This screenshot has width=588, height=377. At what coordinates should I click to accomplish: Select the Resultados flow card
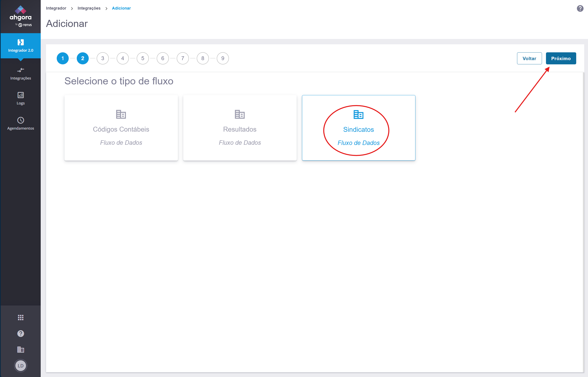(x=240, y=128)
